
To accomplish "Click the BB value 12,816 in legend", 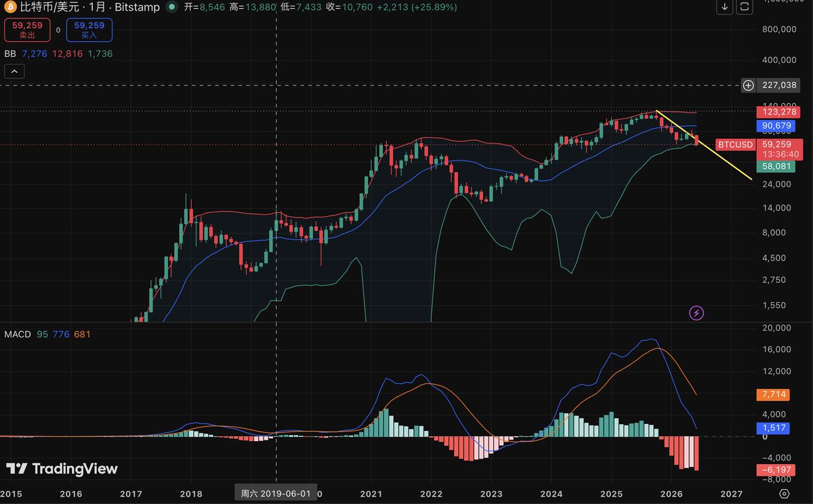I will pyautogui.click(x=67, y=54).
